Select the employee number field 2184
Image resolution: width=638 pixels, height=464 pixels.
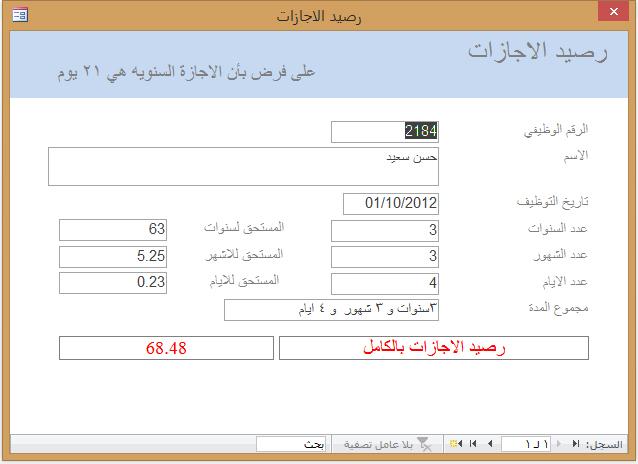tap(384, 131)
